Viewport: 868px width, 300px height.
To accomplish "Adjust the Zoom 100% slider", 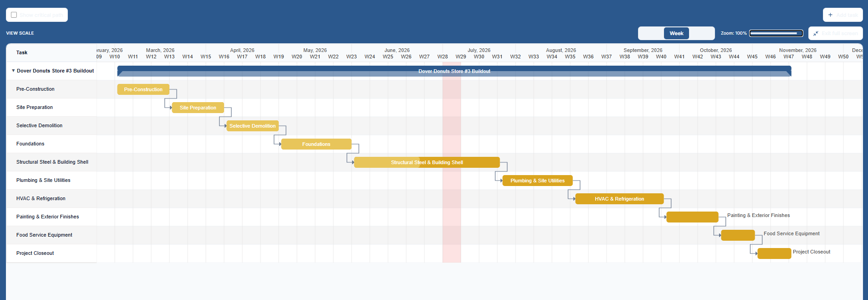I will (776, 33).
